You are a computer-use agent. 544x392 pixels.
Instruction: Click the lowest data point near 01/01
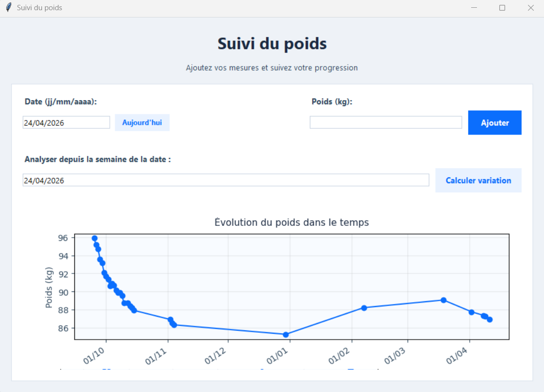coord(285,334)
